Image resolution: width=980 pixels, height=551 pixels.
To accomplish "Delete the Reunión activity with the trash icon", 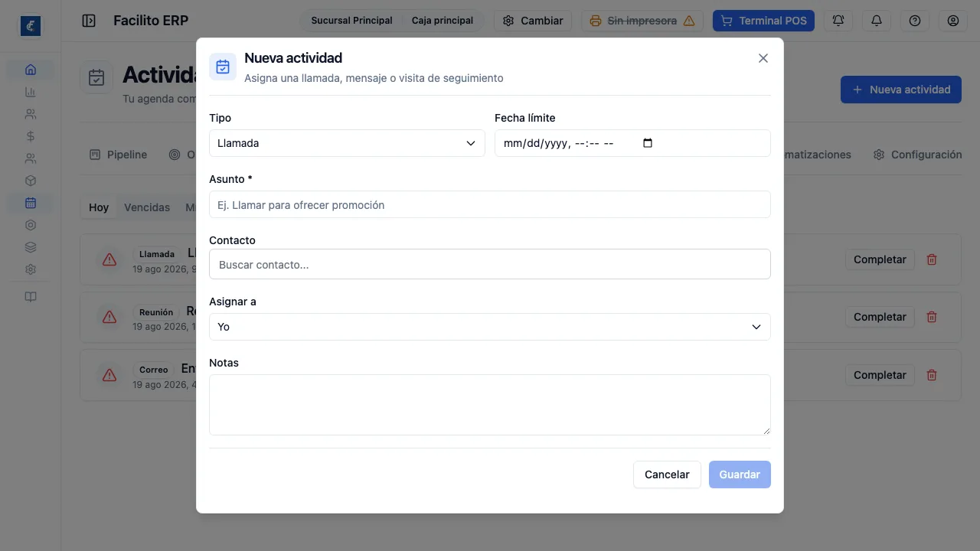I will (x=932, y=317).
